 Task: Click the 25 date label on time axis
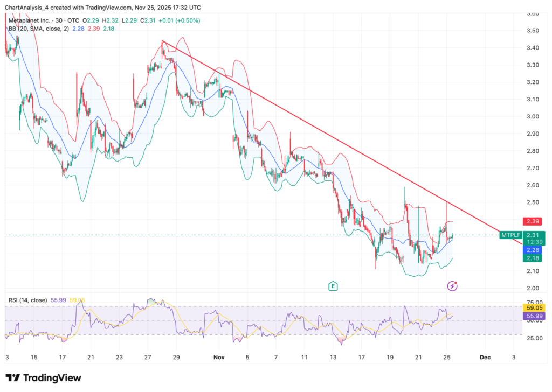(x=446, y=357)
